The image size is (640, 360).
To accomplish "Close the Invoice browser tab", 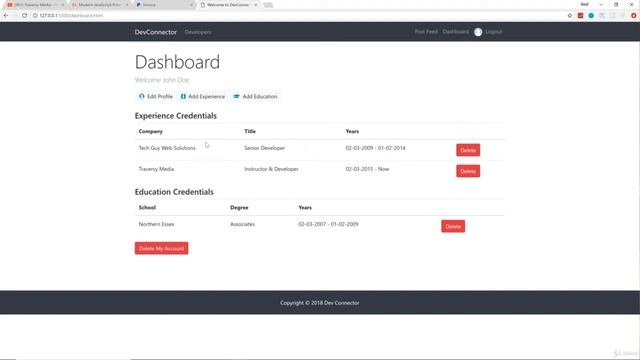I will click(191, 5).
